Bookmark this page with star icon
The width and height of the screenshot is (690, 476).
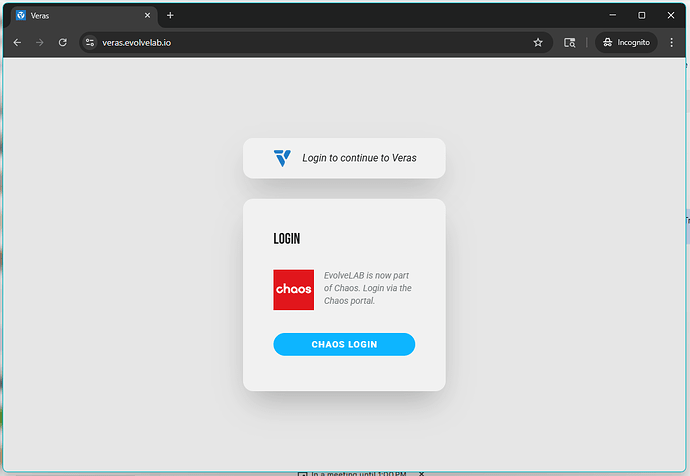click(538, 42)
